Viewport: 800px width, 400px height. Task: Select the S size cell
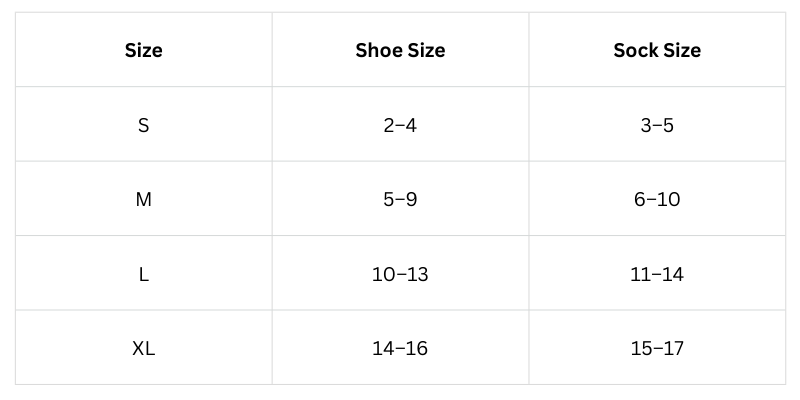[x=143, y=125]
